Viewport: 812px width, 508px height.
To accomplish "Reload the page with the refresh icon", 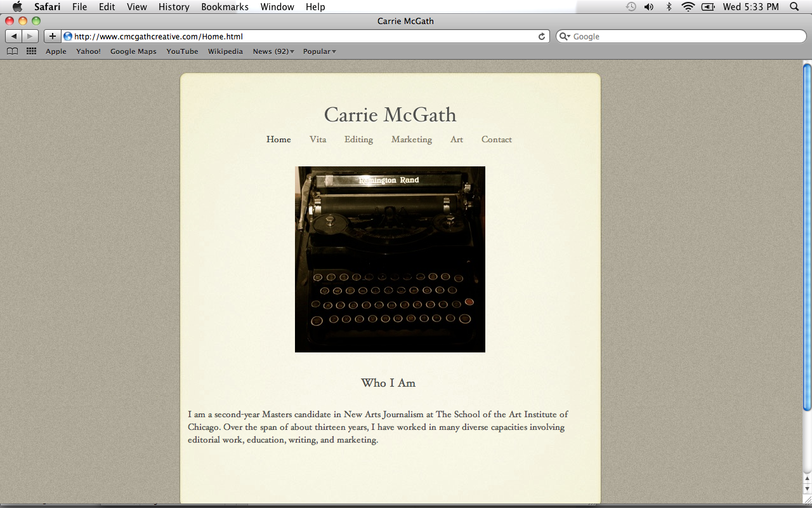I will pyautogui.click(x=542, y=36).
